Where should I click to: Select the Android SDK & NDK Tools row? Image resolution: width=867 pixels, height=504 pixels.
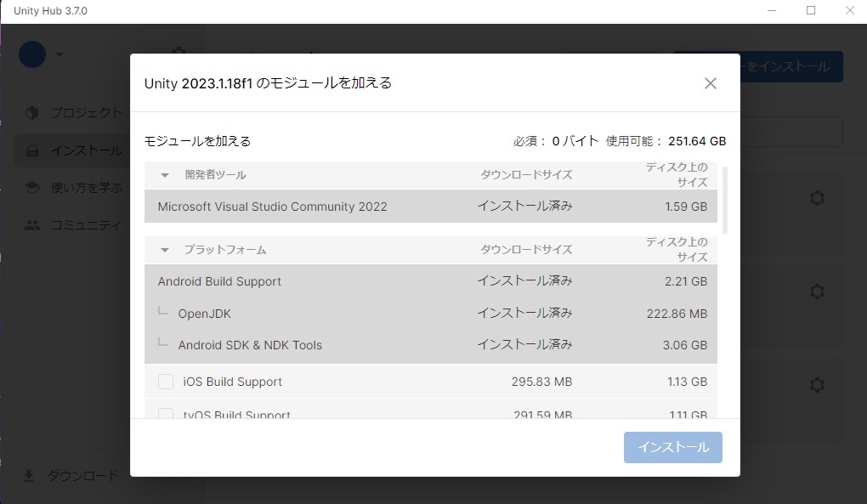pyautogui.click(x=431, y=345)
